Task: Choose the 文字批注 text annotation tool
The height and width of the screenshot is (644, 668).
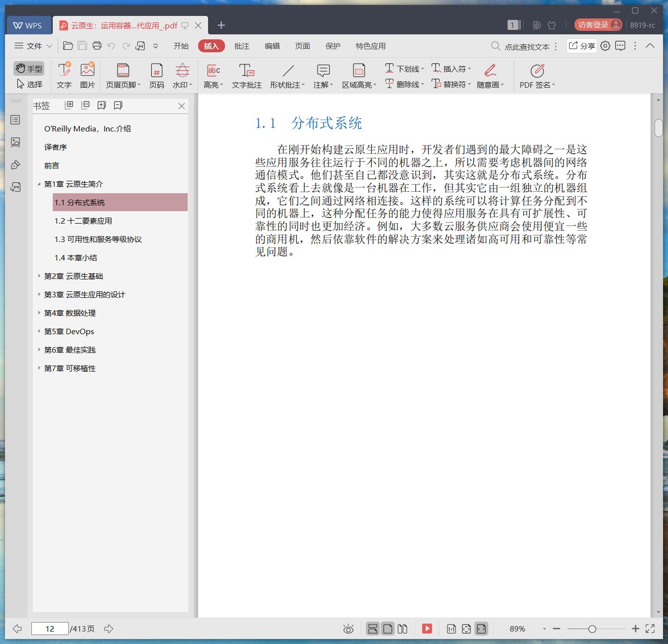Action: (247, 75)
